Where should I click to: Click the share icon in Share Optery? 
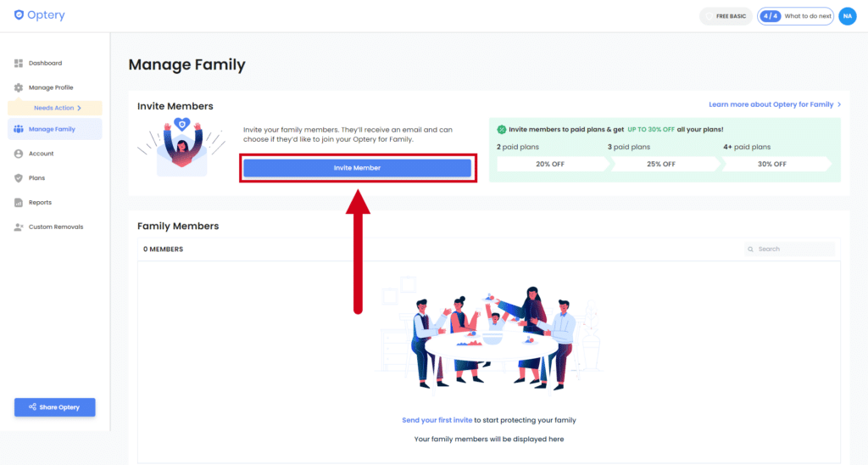[33, 406]
